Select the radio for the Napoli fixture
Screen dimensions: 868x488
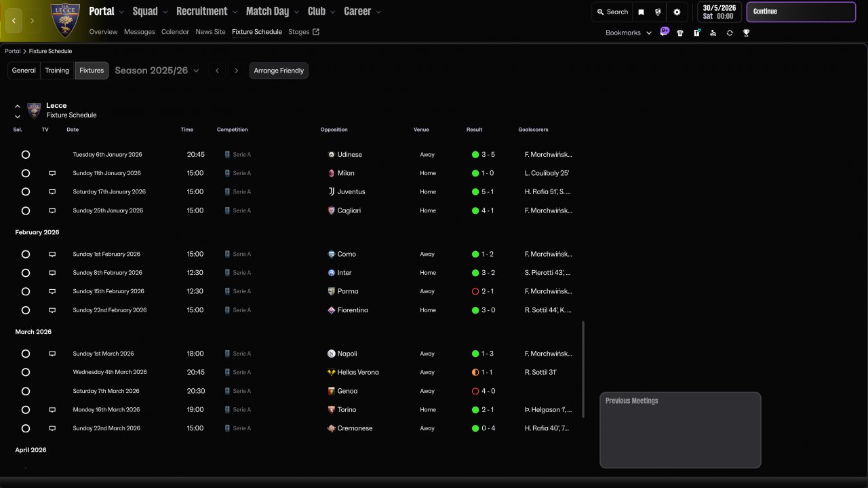[26, 354]
